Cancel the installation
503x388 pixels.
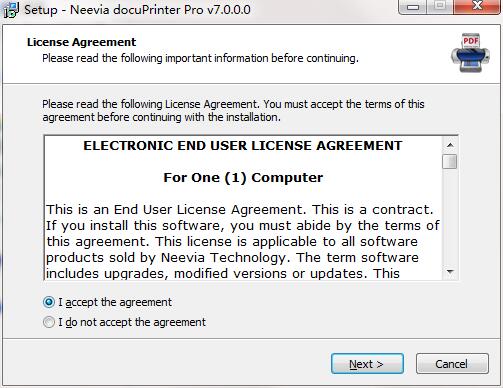452,364
